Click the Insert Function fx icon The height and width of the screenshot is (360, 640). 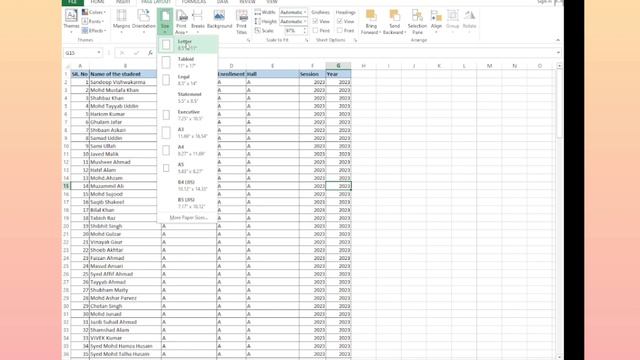pyautogui.click(x=150, y=53)
